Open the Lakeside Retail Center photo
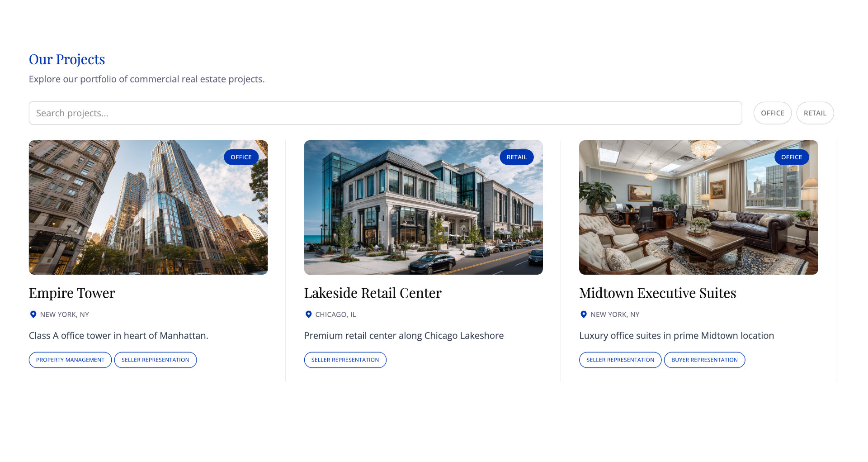 point(423,207)
